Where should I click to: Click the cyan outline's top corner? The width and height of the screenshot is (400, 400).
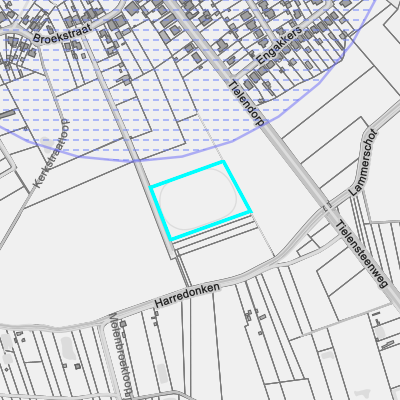pos(223,162)
